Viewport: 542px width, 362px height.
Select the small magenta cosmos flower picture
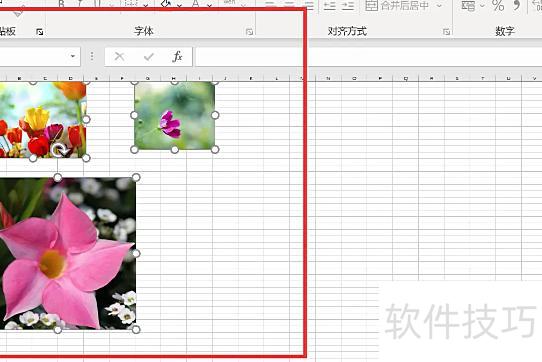pos(175,115)
